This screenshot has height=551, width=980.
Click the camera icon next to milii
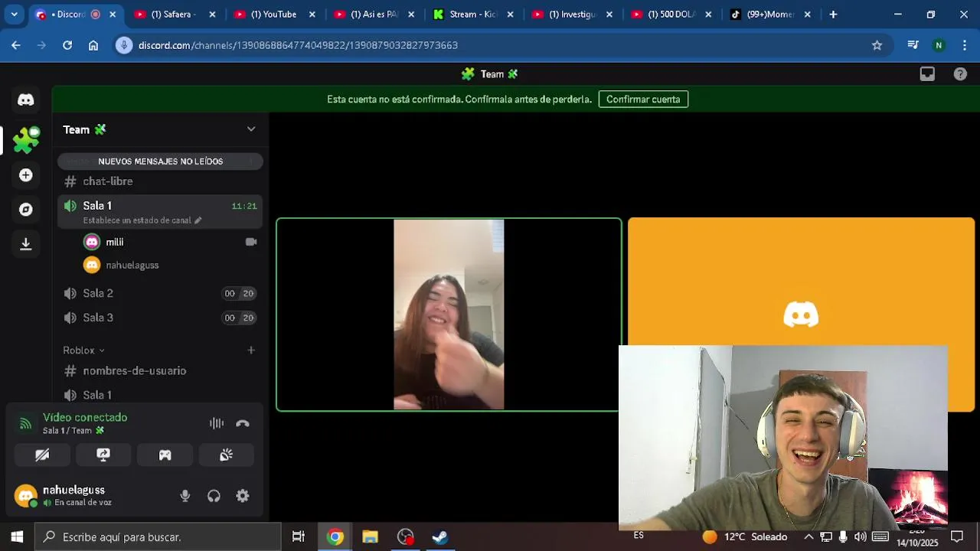click(250, 242)
